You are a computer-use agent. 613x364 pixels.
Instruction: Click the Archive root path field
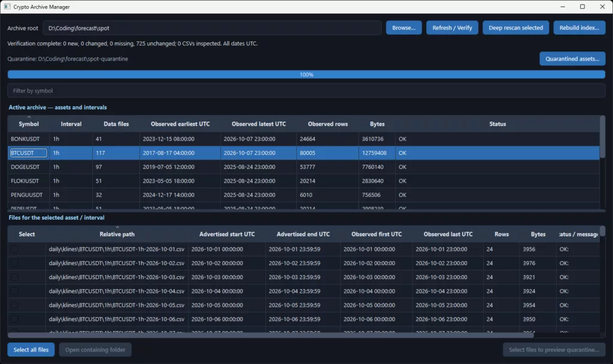coord(213,28)
